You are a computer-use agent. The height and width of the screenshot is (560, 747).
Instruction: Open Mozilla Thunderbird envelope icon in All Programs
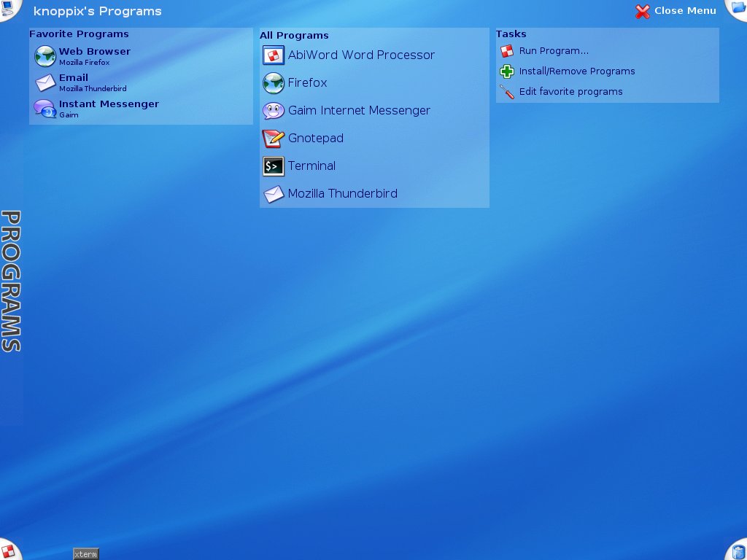(x=274, y=194)
